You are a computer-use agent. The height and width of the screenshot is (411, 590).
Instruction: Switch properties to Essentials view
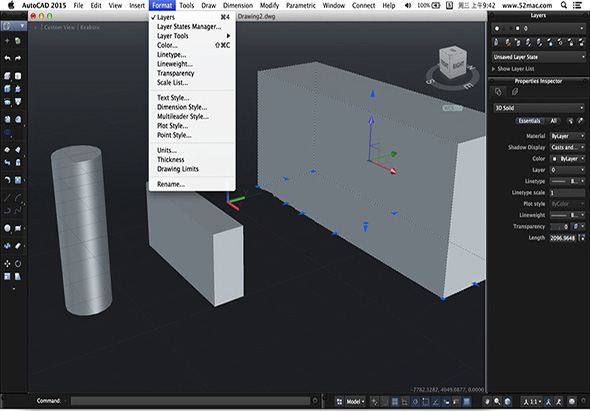[529, 121]
